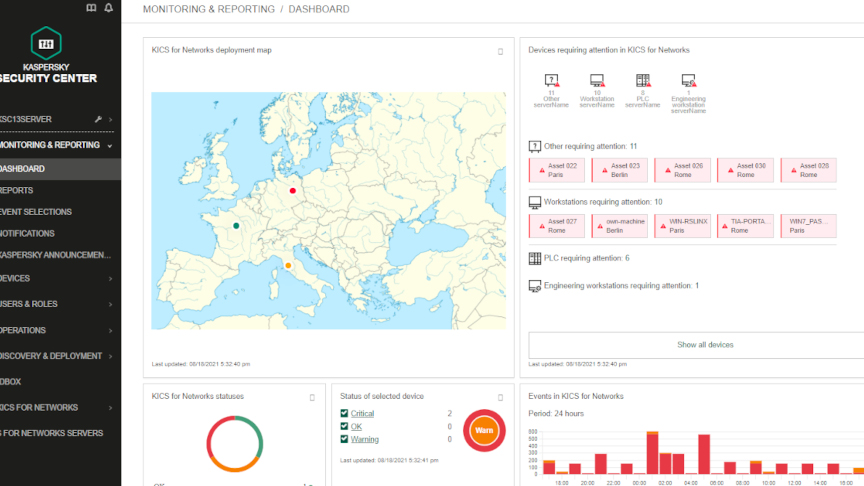Open Asset 028 Rome device card
The image size is (864, 486).
(x=808, y=170)
